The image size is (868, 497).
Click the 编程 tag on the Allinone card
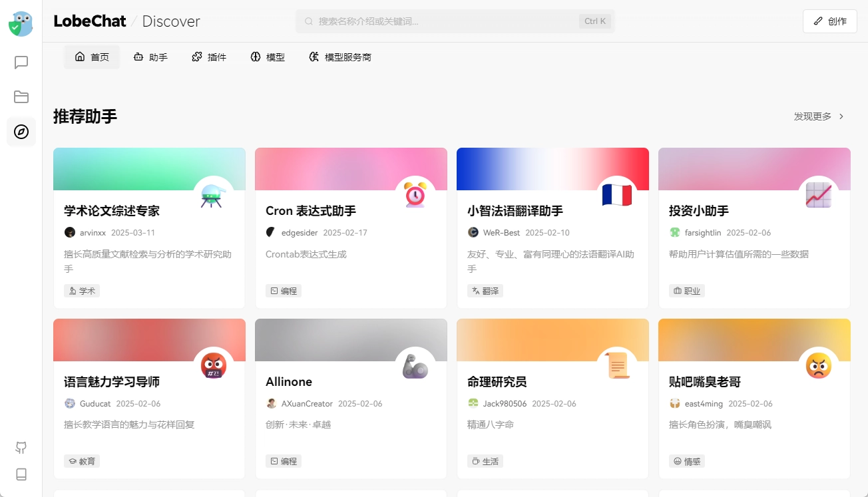[x=284, y=460]
